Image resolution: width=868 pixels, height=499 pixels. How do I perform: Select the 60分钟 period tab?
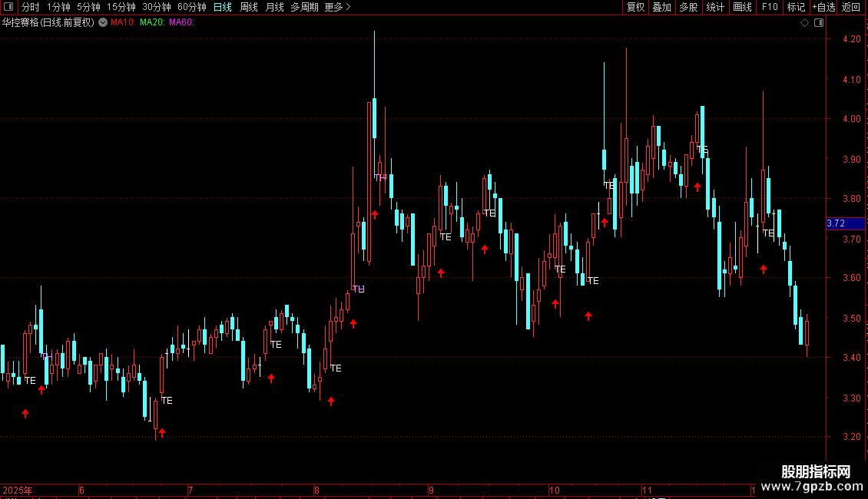(191, 7)
